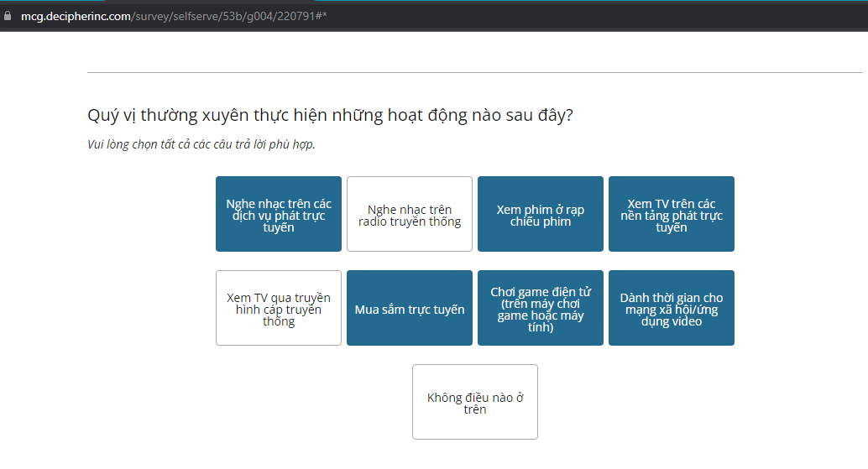The height and width of the screenshot is (469, 868).
Task: Deselect the "Mua sắm trực tuyến" tile
Action: pos(410,308)
